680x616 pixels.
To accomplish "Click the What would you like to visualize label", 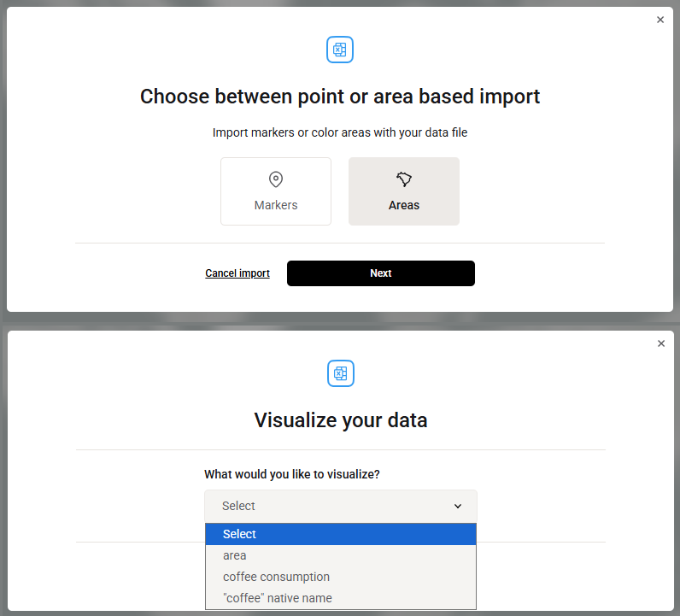I will (x=292, y=474).
